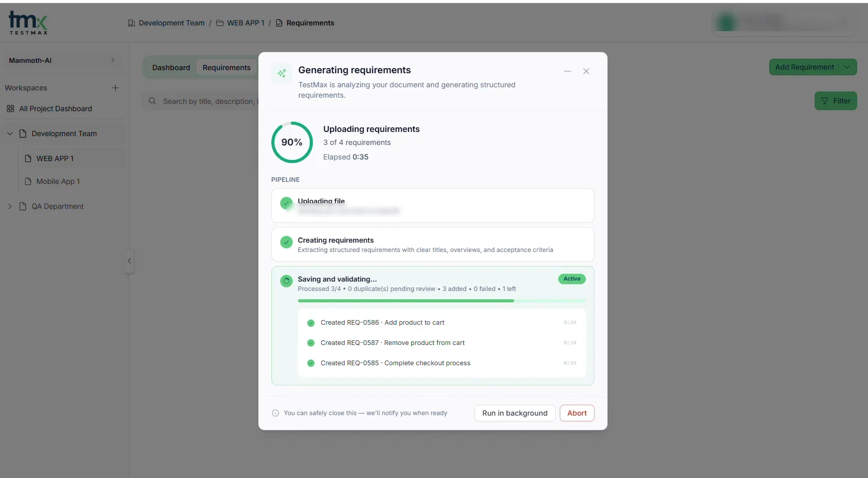Switch to the Requirements tab

pyautogui.click(x=227, y=68)
